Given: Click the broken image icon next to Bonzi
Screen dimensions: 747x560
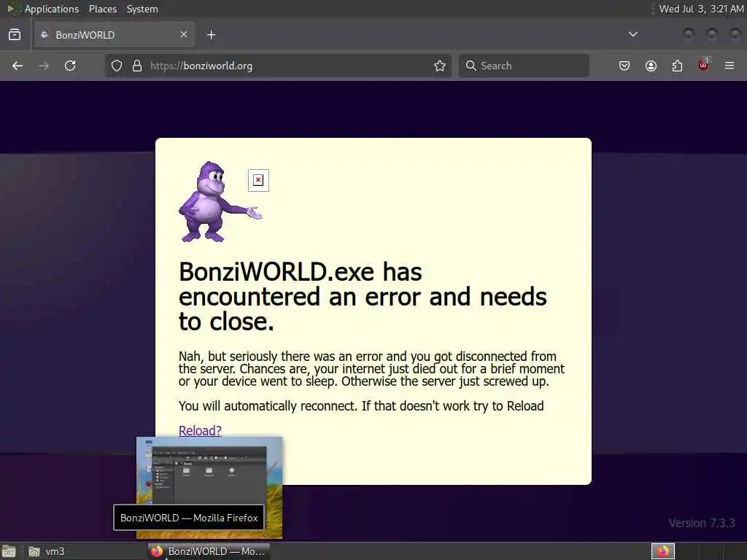Looking at the screenshot, I should (258, 180).
